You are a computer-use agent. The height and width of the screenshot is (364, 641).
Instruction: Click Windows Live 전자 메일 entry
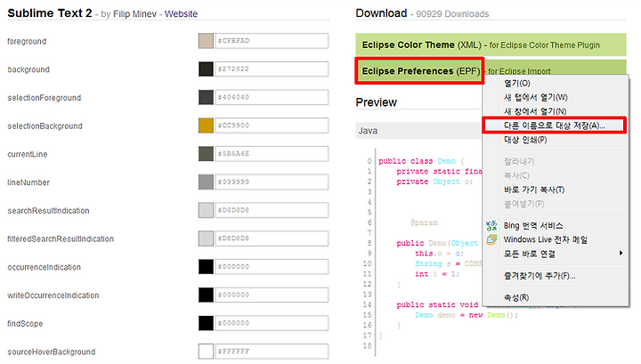[x=546, y=239]
